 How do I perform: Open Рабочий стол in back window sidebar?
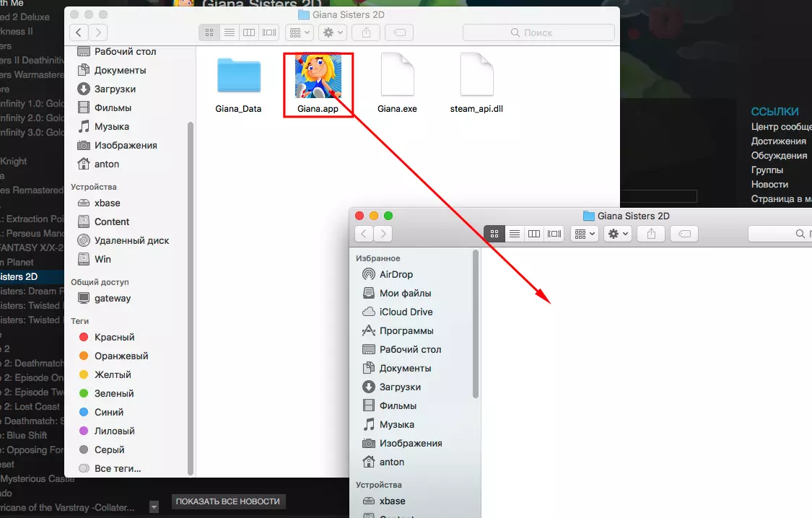[127, 51]
